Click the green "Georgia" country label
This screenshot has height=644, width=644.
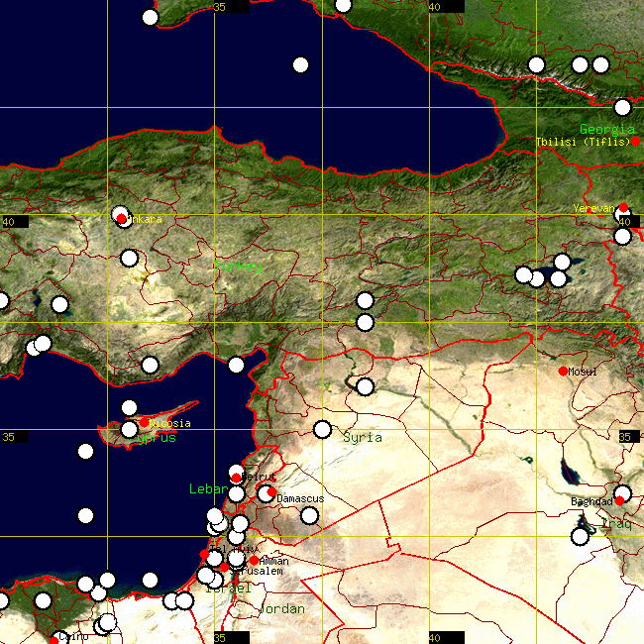tap(607, 130)
